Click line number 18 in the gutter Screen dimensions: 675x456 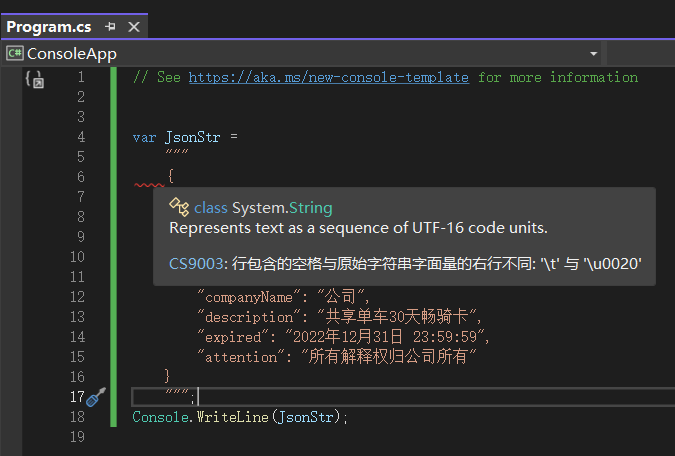coord(77,417)
